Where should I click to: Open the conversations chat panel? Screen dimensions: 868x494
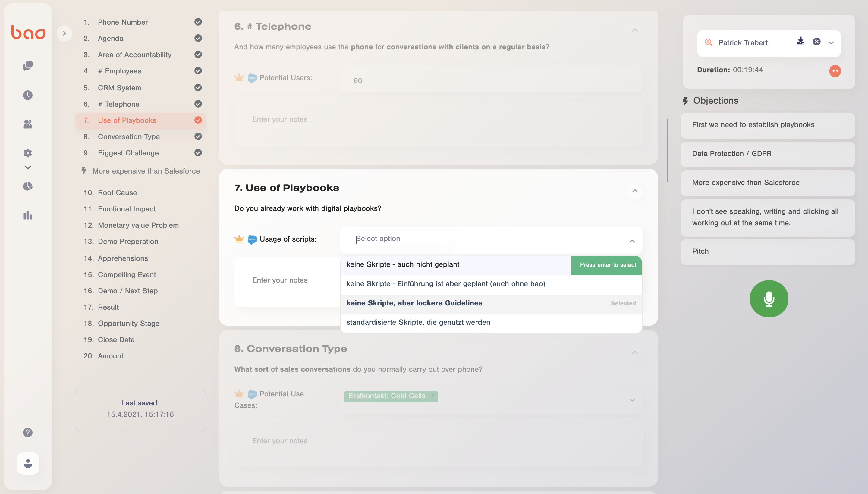coord(27,66)
